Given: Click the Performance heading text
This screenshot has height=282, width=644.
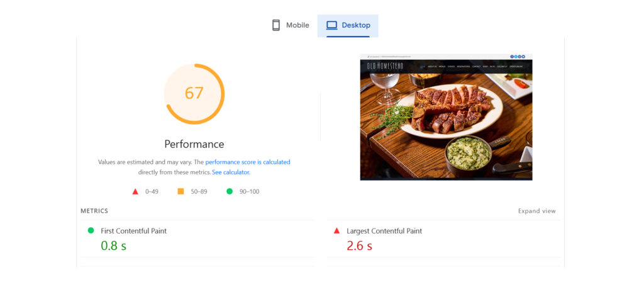Looking at the screenshot, I should (x=194, y=144).
